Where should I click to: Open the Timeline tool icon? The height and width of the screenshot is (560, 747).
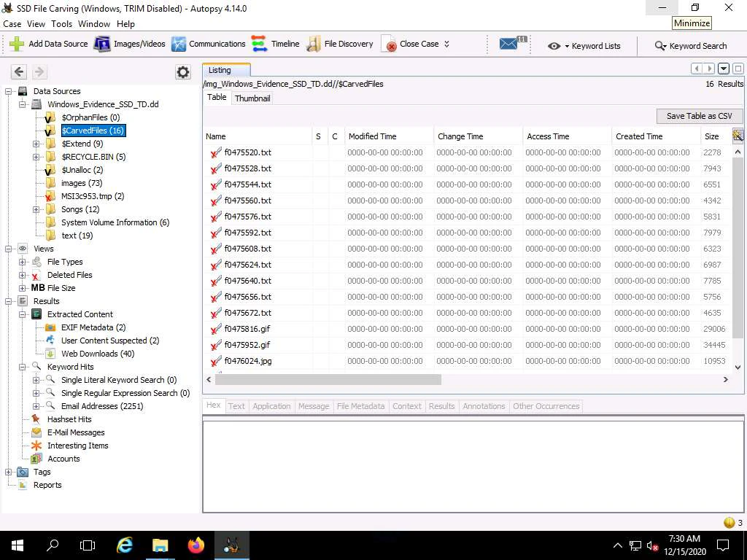click(259, 44)
